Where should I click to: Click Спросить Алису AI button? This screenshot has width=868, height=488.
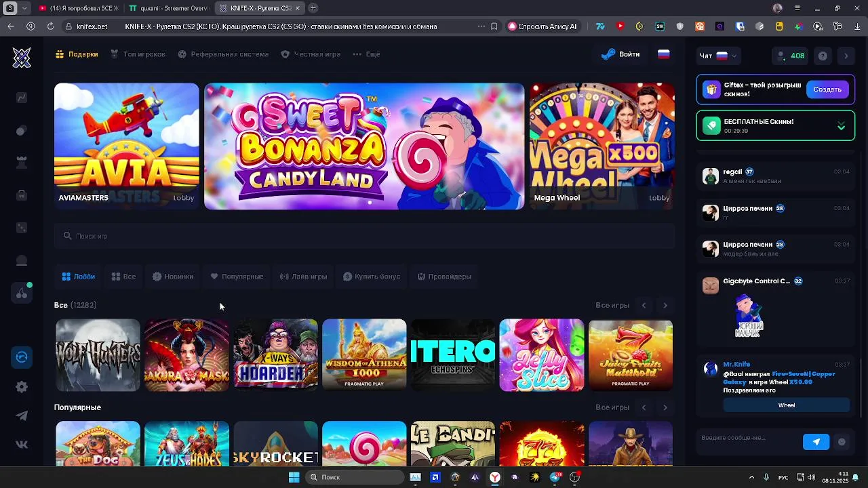542,26
